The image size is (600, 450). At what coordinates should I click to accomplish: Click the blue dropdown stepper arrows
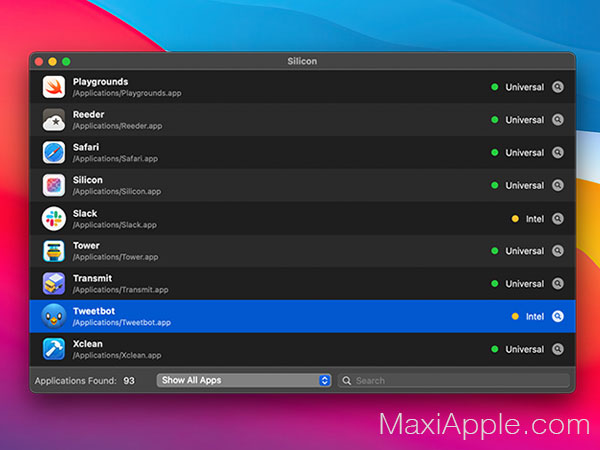point(324,380)
